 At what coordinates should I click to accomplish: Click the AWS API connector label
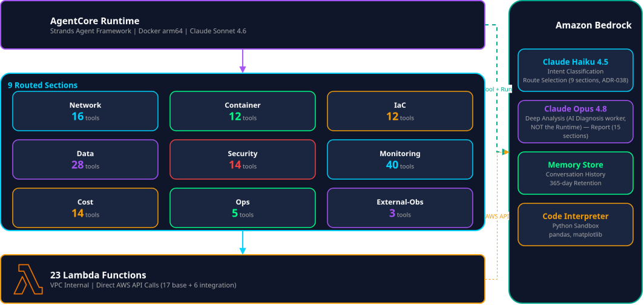(x=497, y=216)
